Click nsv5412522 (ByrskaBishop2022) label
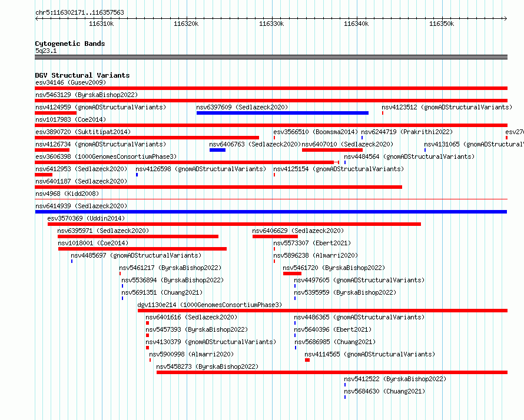This screenshot has height=420, width=524. [x=395, y=379]
